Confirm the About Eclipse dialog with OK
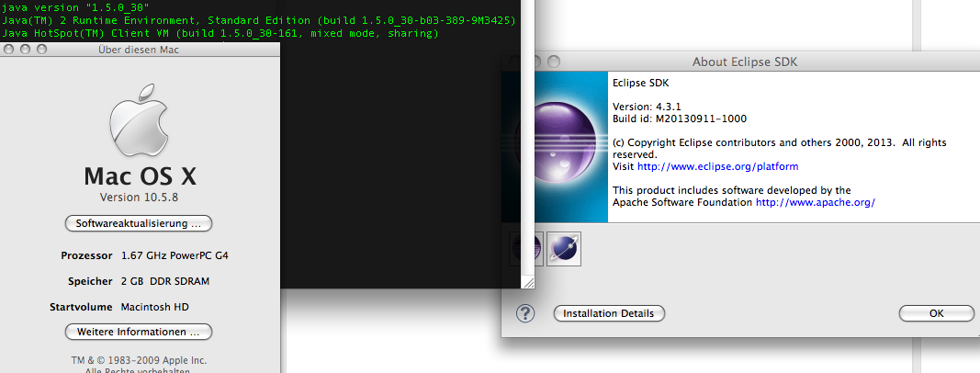Viewport: 980px width, 373px height. [936, 313]
